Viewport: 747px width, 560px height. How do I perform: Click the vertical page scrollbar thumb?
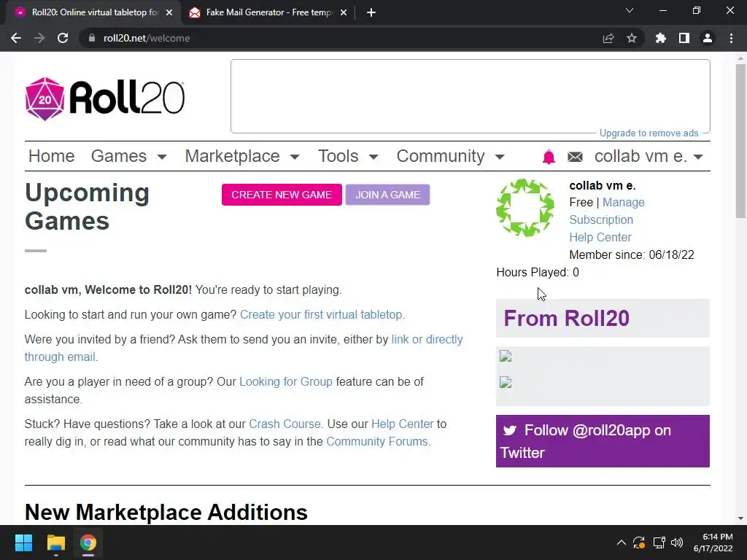[x=740, y=141]
